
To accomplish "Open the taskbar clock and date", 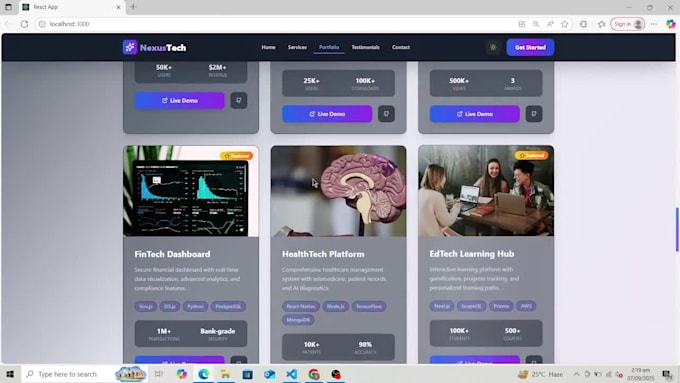I will pos(641,374).
